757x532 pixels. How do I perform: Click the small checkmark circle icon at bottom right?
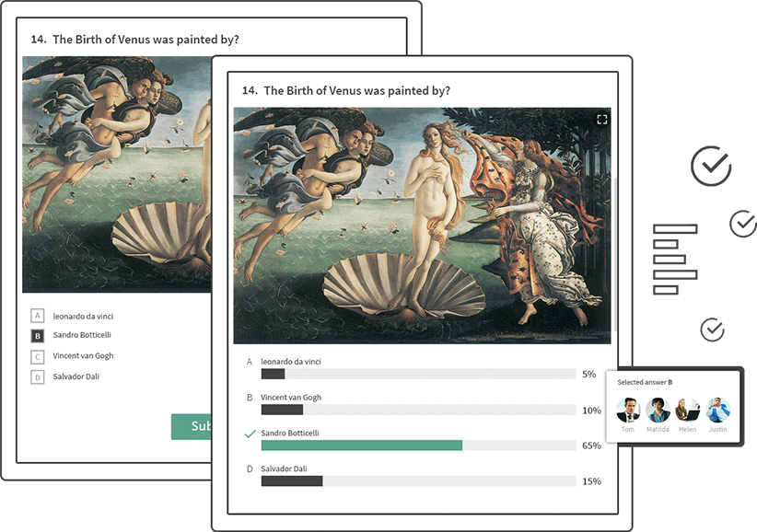[712, 330]
